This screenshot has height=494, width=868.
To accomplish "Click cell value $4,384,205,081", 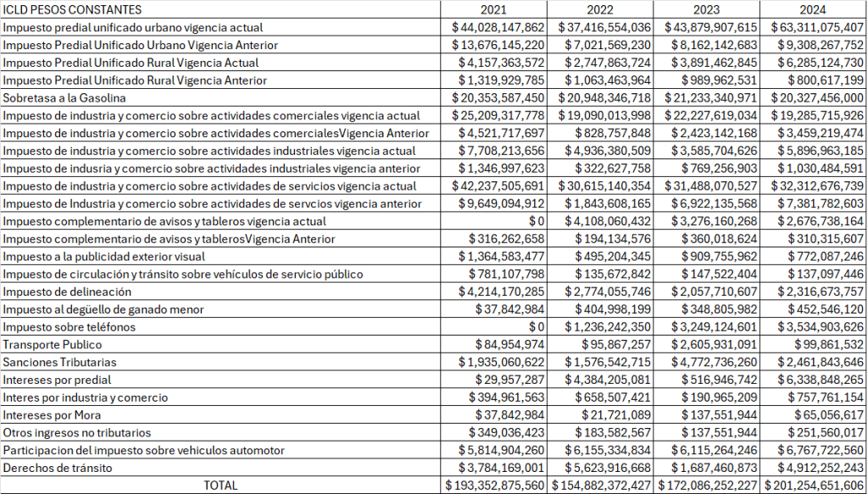I will (608, 380).
